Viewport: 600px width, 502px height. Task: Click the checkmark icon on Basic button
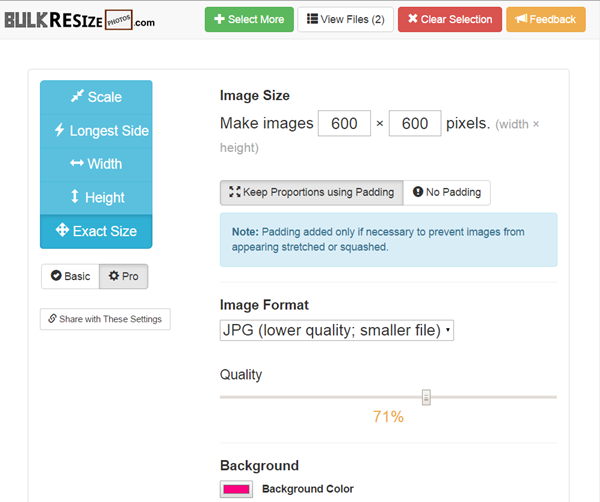[56, 276]
